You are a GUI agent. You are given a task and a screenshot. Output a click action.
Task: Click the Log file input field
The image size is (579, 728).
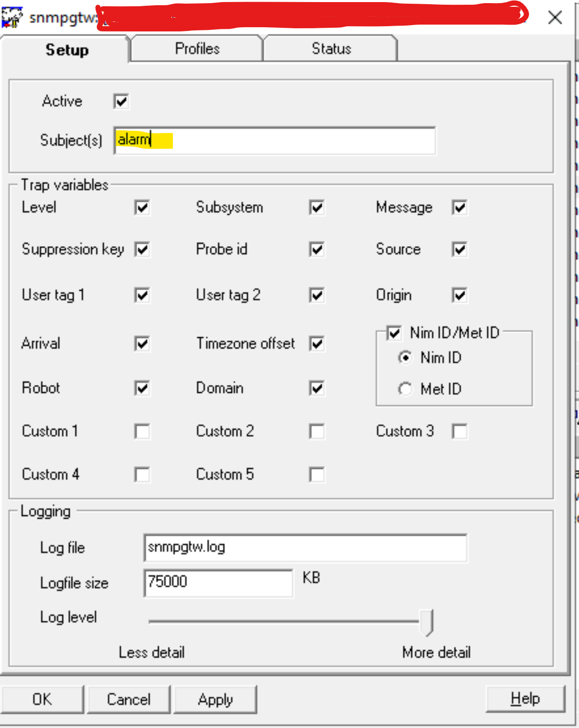pyautogui.click(x=305, y=548)
